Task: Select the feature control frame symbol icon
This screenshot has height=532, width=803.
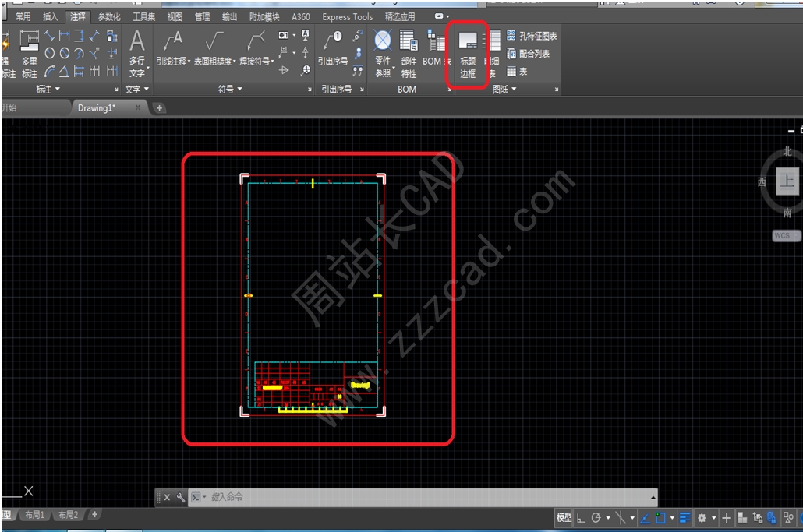Action: [x=283, y=35]
